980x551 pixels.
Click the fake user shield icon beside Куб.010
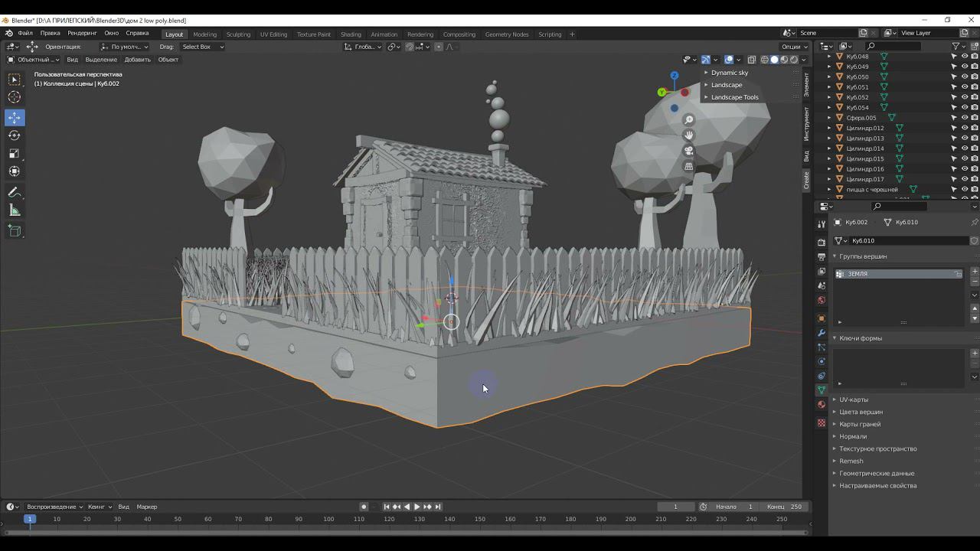[x=974, y=240]
